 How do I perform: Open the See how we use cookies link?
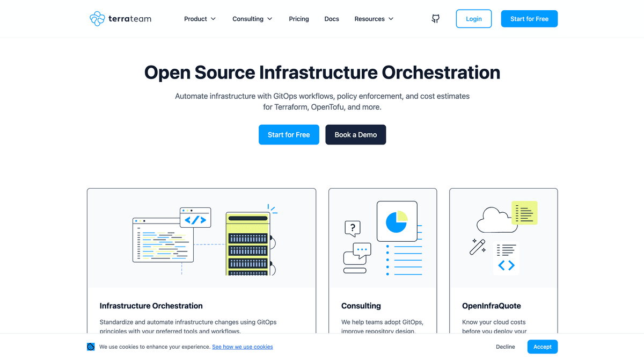point(243,347)
